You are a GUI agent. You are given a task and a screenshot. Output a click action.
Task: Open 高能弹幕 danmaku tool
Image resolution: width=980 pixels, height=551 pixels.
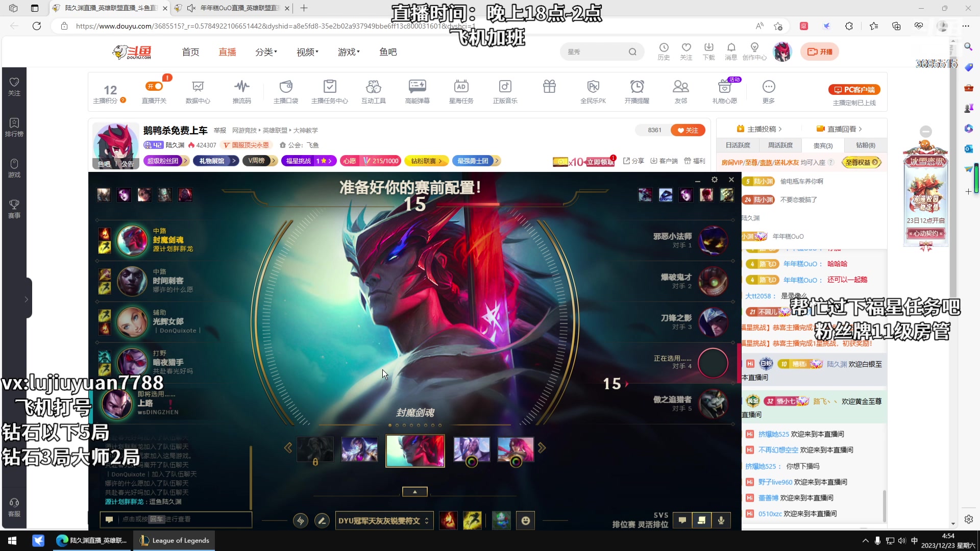pyautogui.click(x=417, y=92)
